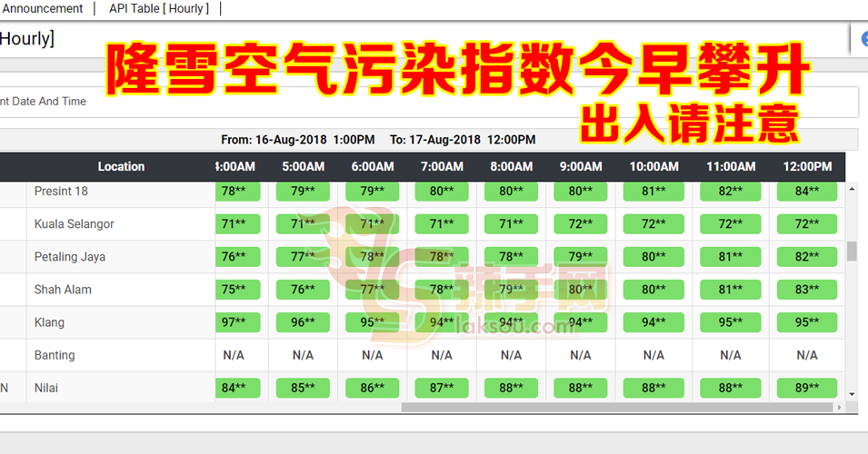Viewport: 868px width, 454px height.
Task: Click the table's vertical scrollbar up arrow
Action: point(852,189)
